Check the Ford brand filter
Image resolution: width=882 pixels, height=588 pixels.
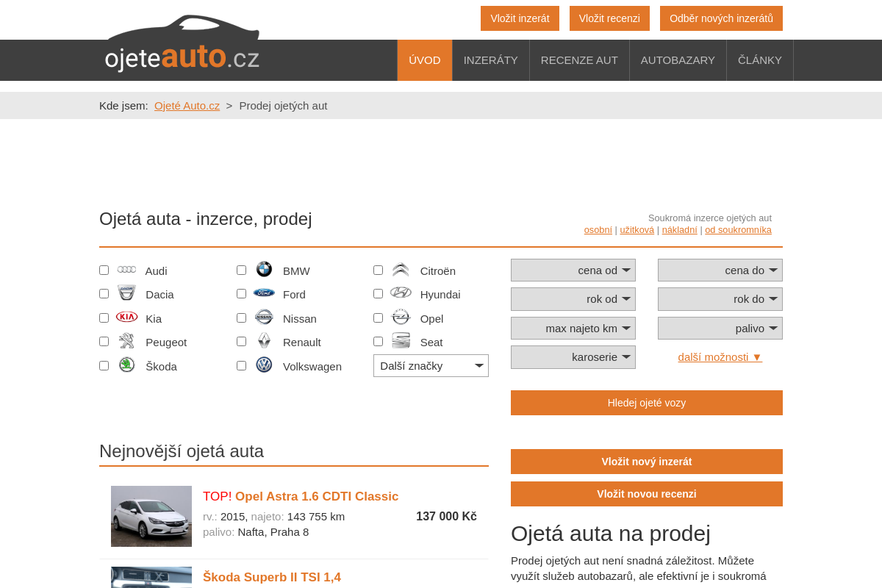[241, 293]
